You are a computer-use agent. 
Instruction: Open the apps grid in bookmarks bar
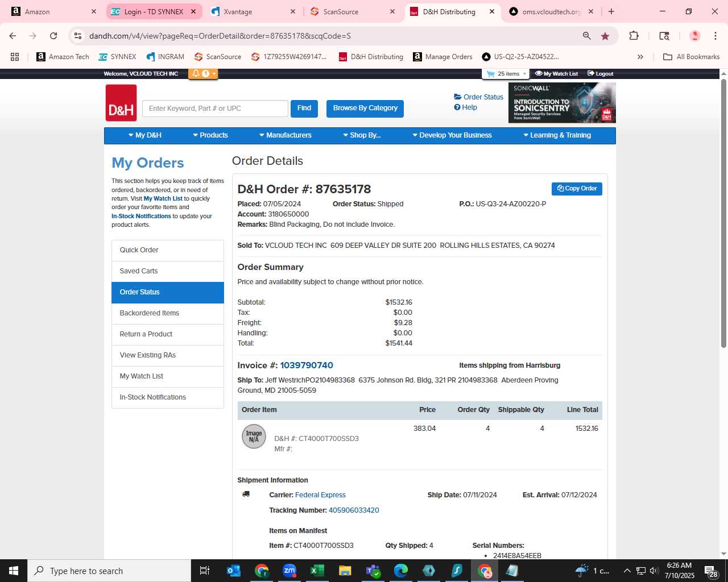pyautogui.click(x=15, y=57)
